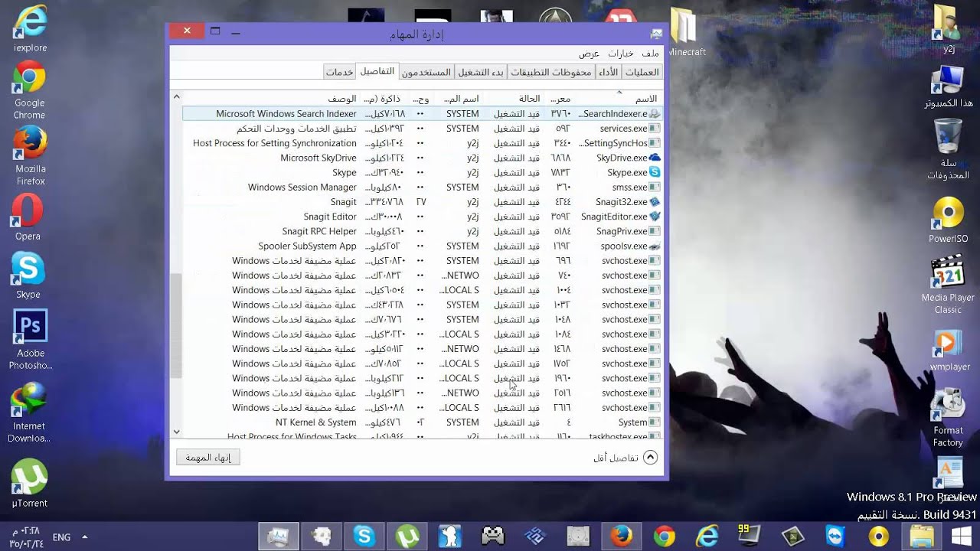The height and width of the screenshot is (551, 980).
Task: Switch to the 'الأداء' tab
Action: [x=609, y=72]
